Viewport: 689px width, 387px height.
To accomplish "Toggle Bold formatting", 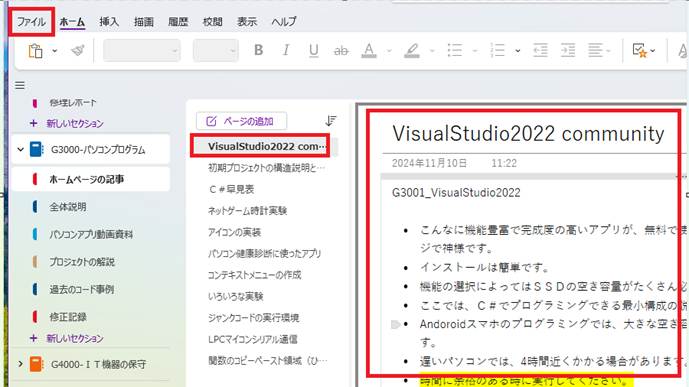I will (258, 51).
